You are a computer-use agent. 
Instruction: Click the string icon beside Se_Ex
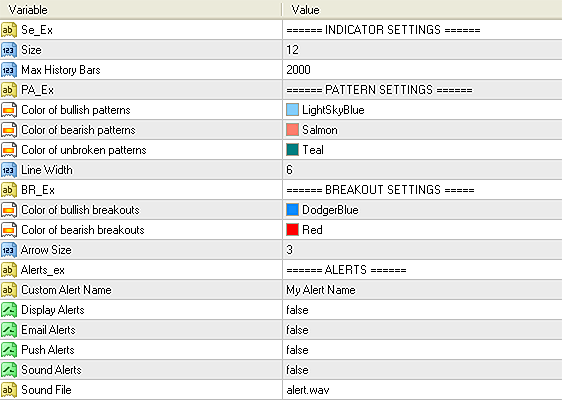(9, 30)
